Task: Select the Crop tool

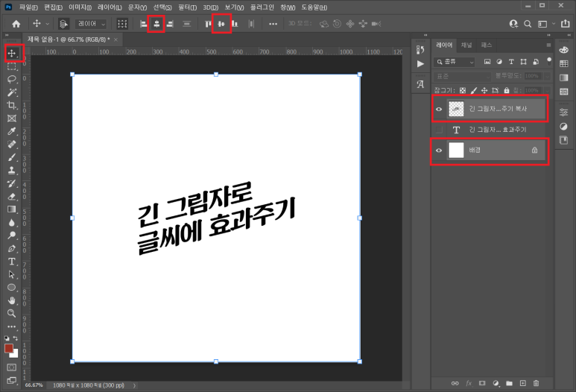Action: coord(12,105)
